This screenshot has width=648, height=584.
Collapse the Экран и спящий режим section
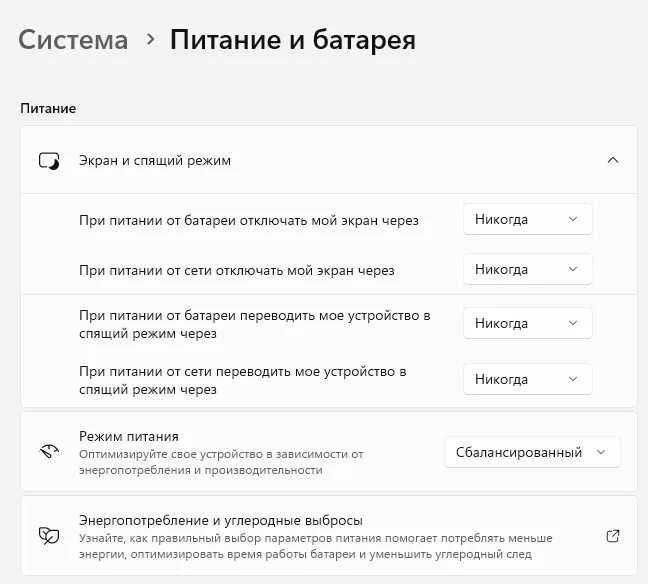point(613,160)
